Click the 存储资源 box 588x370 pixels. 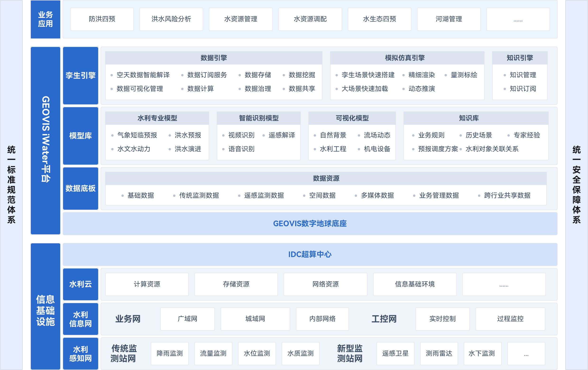(236, 284)
